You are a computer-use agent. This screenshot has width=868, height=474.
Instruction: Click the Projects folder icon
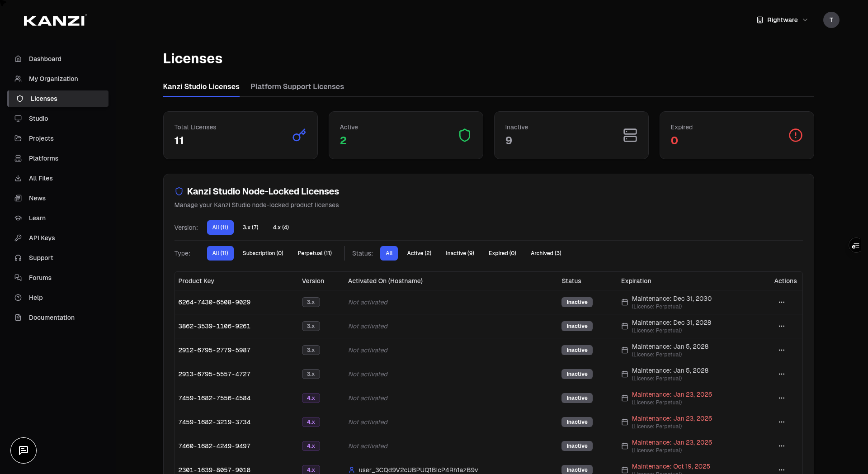pos(18,138)
